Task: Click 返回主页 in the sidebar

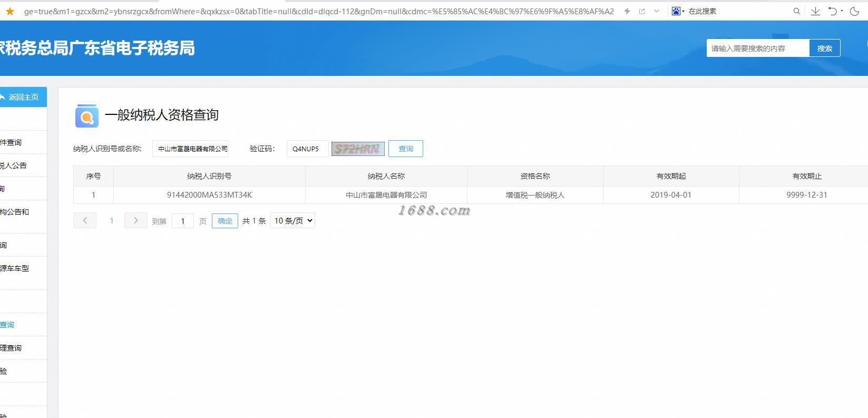Action: tap(23, 97)
